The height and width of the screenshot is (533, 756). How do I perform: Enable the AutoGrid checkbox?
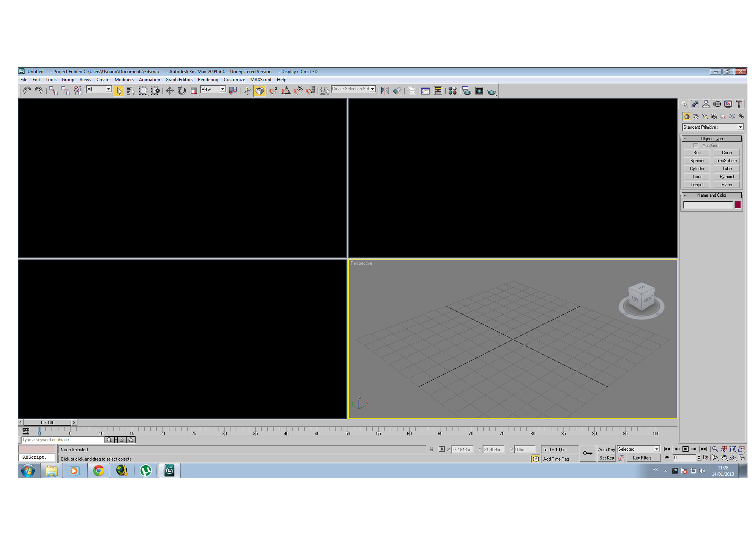click(696, 145)
